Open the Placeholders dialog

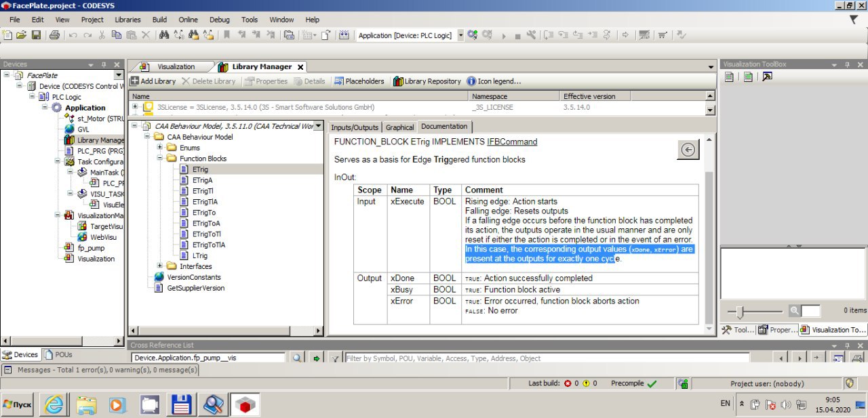359,81
